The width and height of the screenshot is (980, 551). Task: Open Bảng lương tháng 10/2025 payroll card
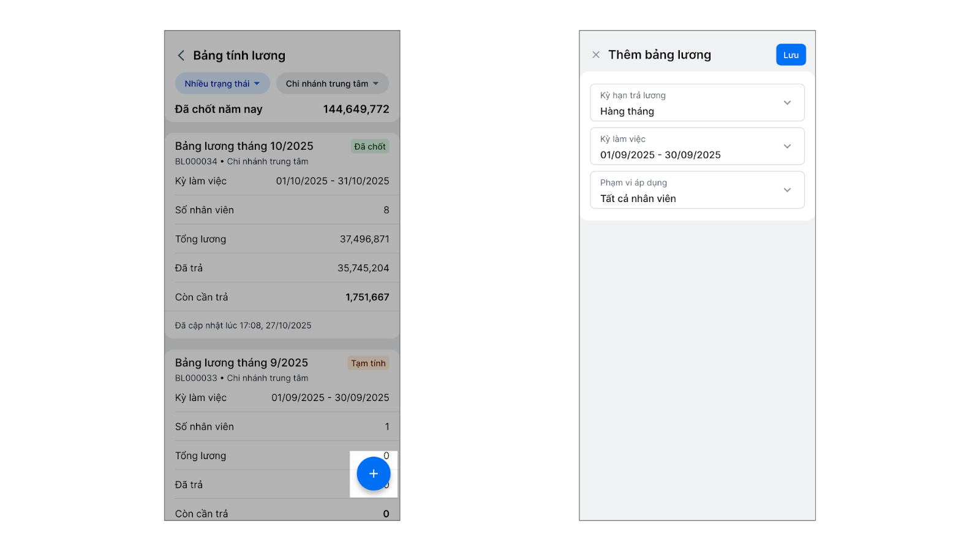(x=244, y=146)
